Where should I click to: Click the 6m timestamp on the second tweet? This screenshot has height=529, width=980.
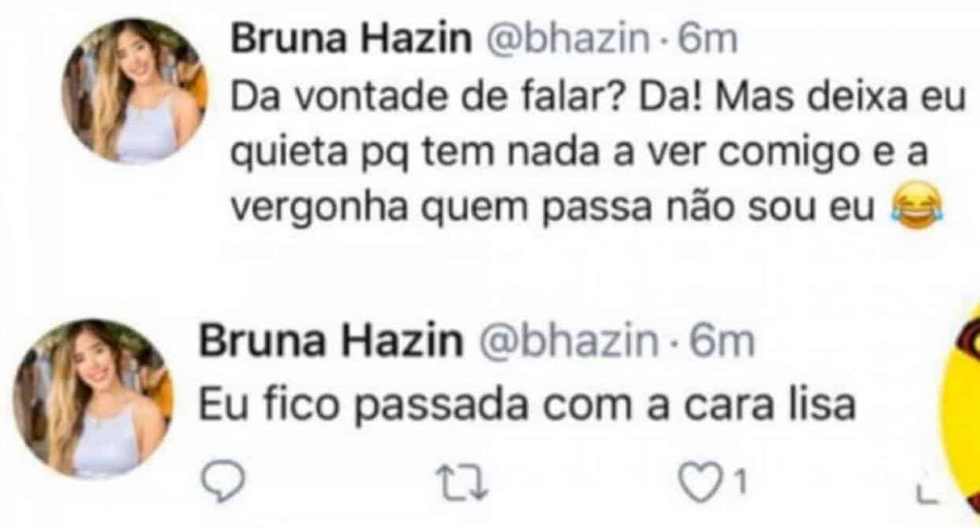(x=723, y=342)
